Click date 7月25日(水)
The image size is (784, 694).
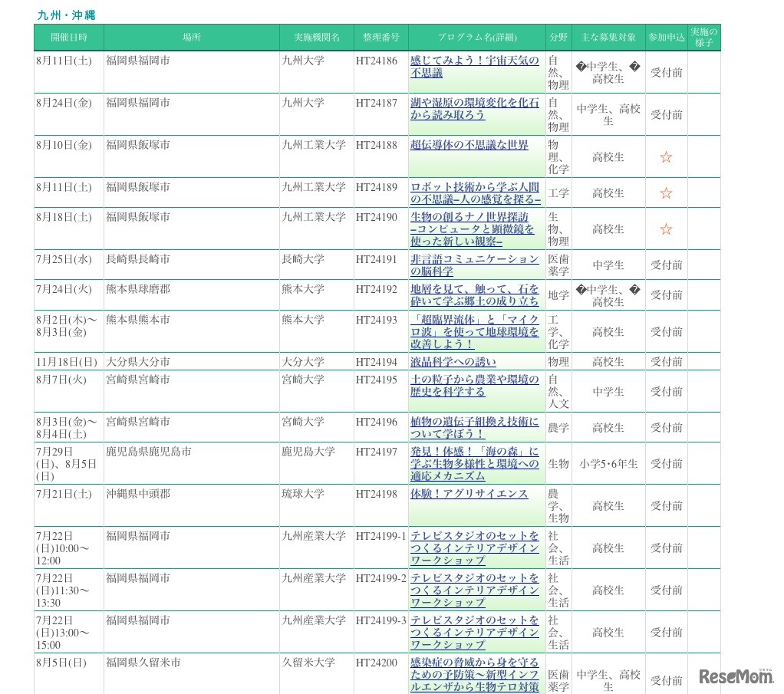[64, 259]
